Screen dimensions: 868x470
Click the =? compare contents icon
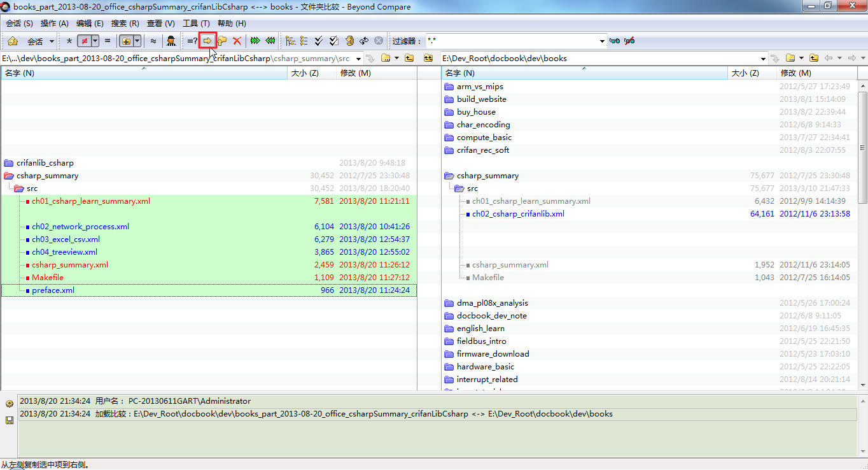tap(192, 41)
